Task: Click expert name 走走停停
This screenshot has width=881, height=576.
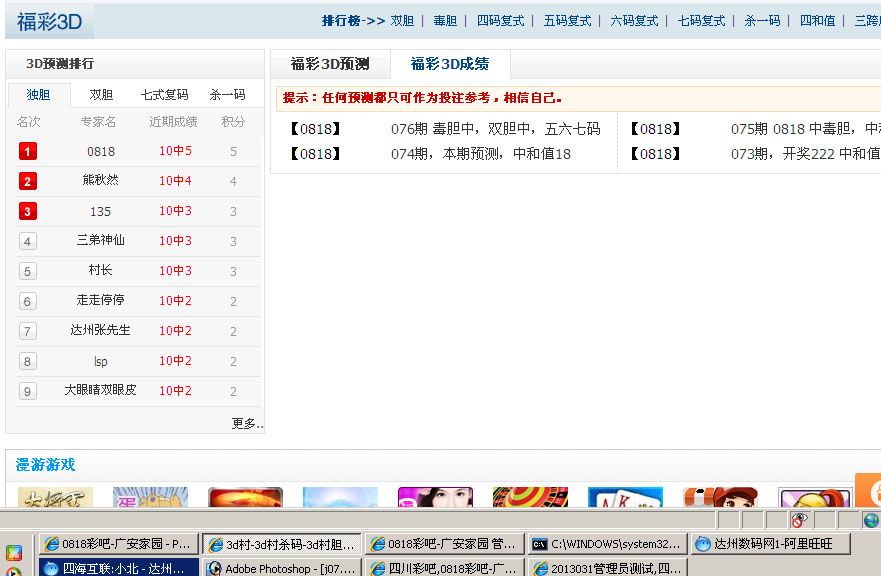Action: pos(101,300)
